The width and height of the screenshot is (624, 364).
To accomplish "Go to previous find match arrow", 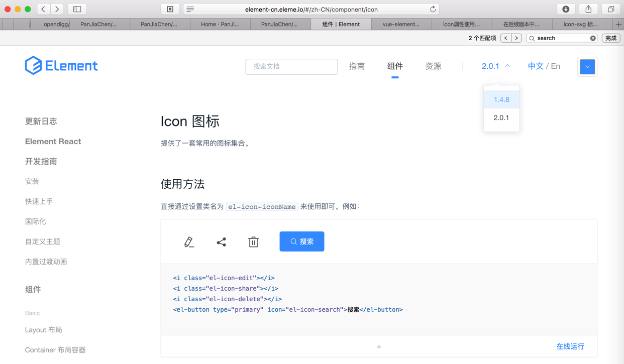I will [506, 38].
